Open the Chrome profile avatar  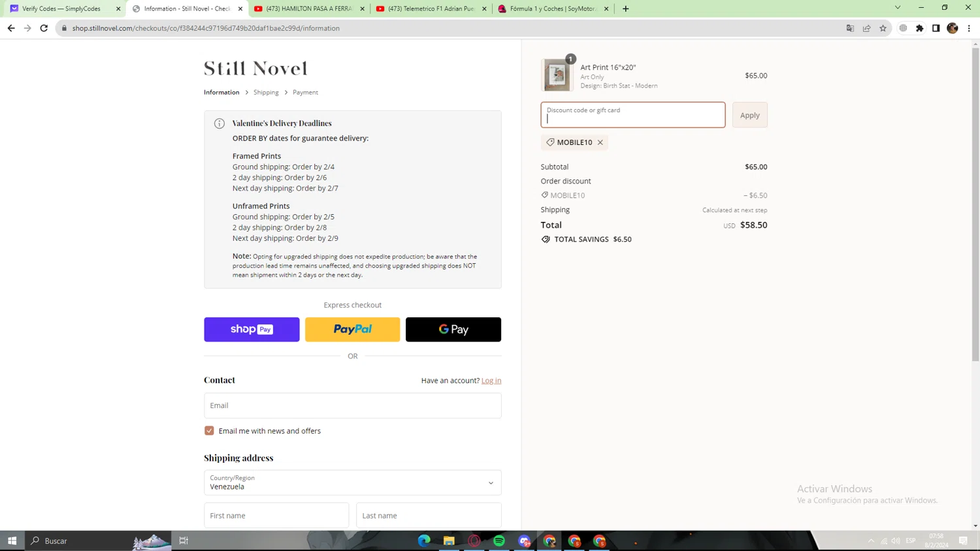[953, 28]
